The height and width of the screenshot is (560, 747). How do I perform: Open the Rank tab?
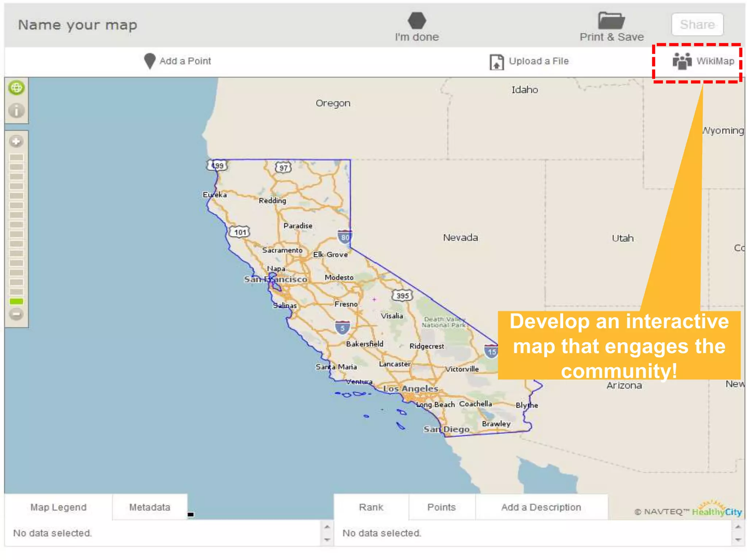click(371, 507)
